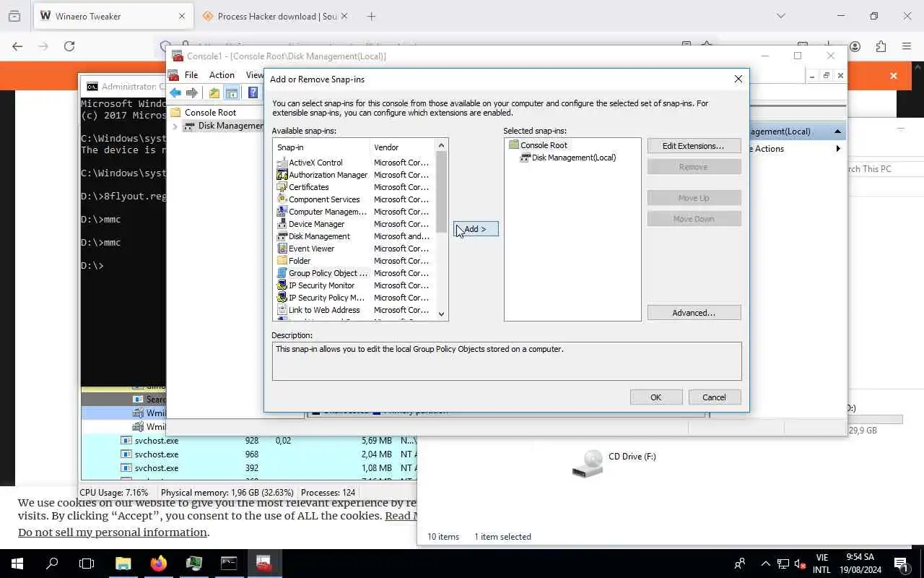Viewport: 924px width, 578px height.
Task: Click Advanced... button
Action: coord(694,313)
